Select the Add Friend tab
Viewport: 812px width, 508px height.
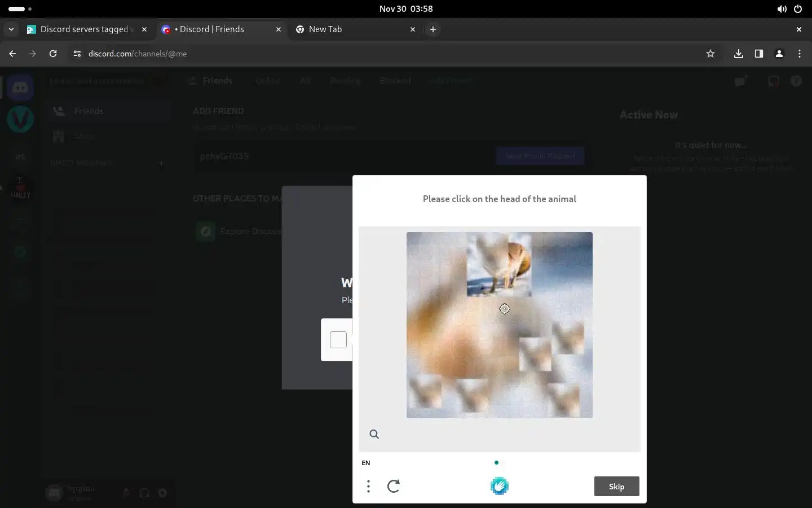[450, 81]
